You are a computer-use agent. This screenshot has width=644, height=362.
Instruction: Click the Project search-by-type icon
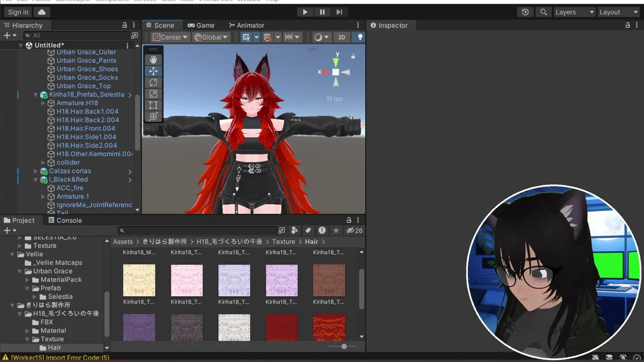click(295, 231)
